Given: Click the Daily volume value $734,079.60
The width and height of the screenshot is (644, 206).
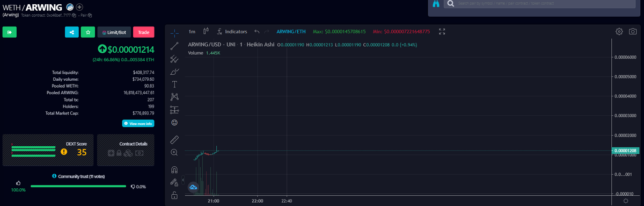Looking at the screenshot, I should 143,79.
